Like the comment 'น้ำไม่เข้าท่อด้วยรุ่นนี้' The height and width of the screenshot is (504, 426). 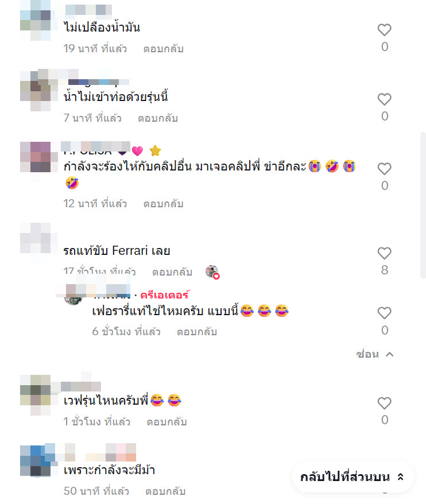pos(384,99)
